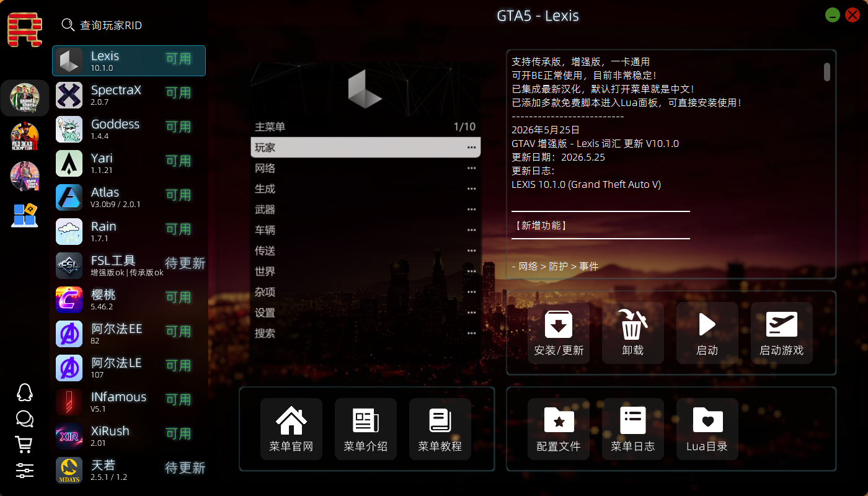The width and height of the screenshot is (868, 496).
Task: Click the 启动 play button
Action: tap(707, 333)
